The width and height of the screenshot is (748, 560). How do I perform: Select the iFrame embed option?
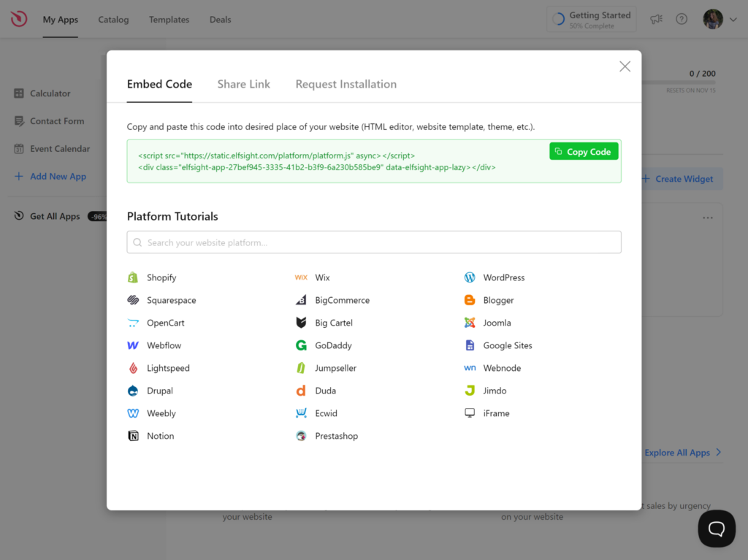(x=468, y=413)
